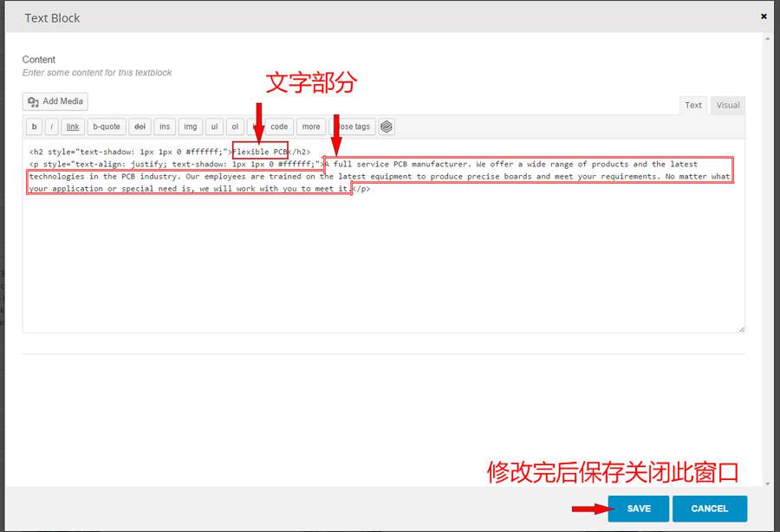Click the del strikethrough button
780x532 pixels.
[x=140, y=127]
